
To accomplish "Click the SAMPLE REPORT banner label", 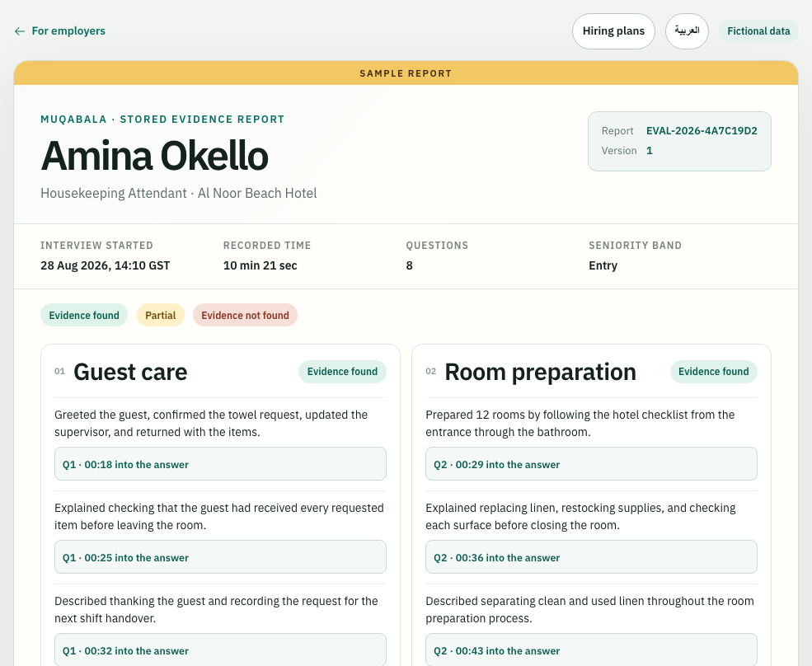I will click(x=406, y=73).
